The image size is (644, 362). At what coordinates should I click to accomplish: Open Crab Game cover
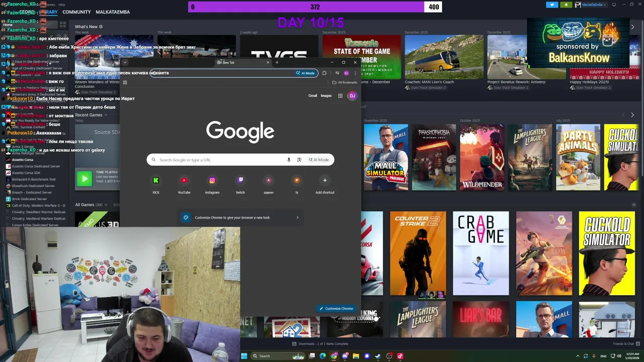tap(480, 253)
